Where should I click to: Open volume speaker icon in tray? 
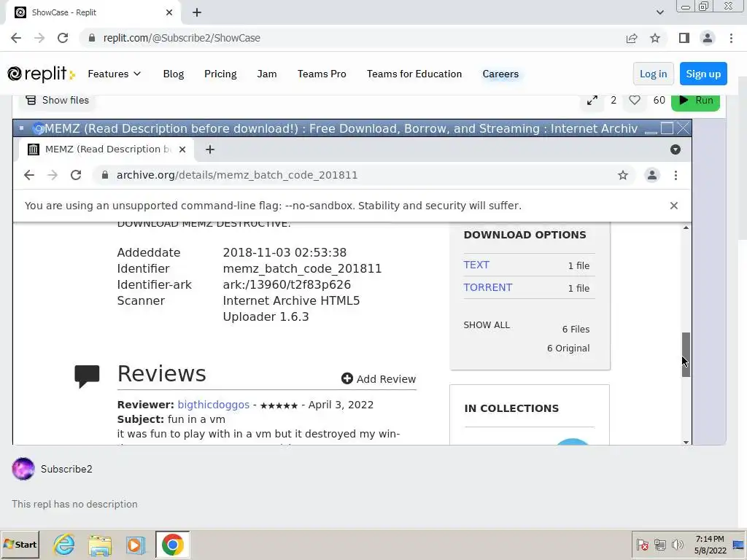677,545
